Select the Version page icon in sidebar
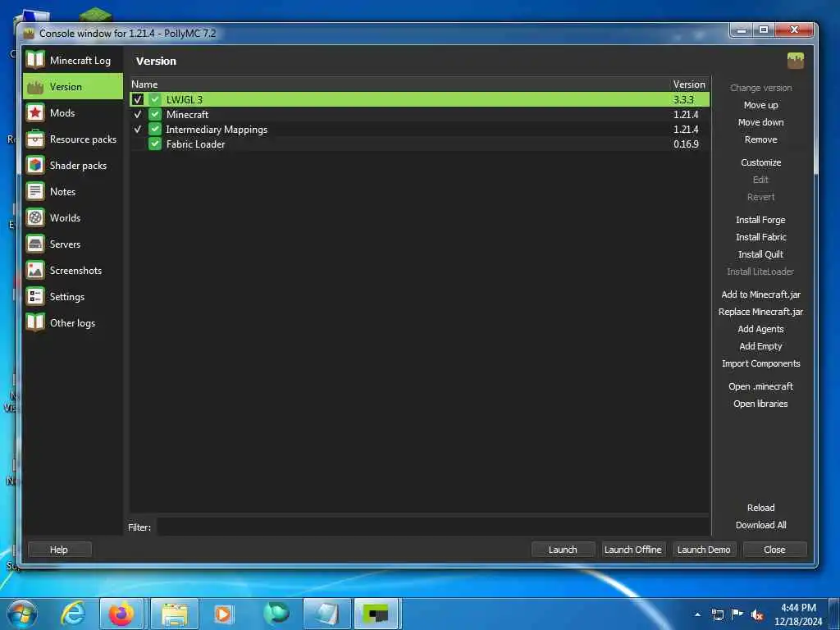This screenshot has height=630, width=840. pos(35,87)
